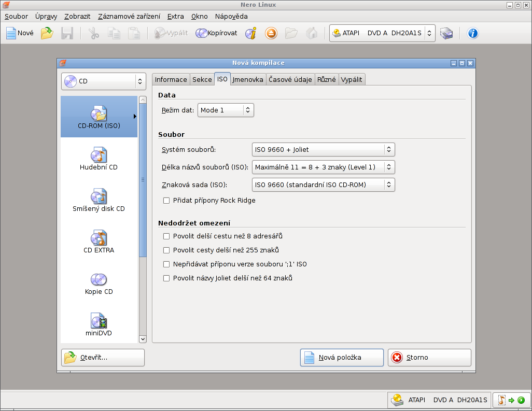Open the blue info icon on toolbar

click(x=472, y=33)
